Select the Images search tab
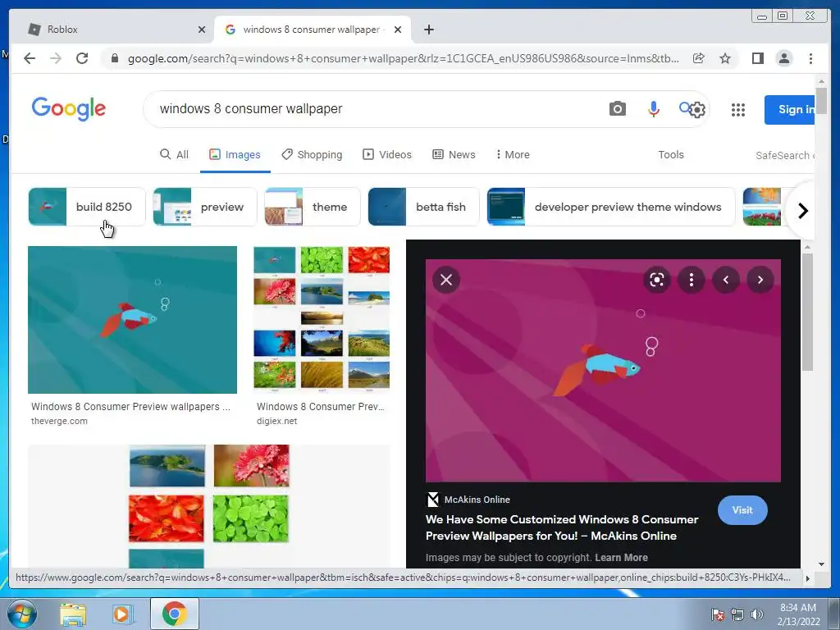The height and width of the screenshot is (630, 840). (235, 155)
